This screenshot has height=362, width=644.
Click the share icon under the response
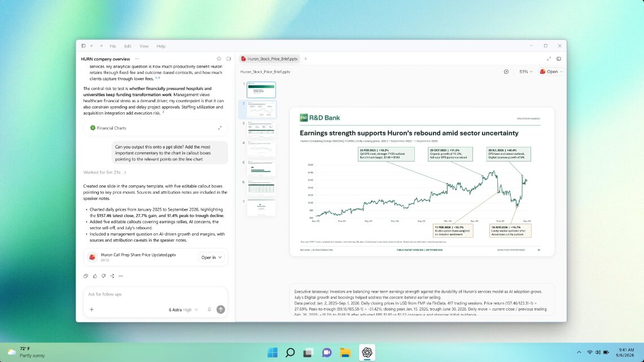click(112, 276)
